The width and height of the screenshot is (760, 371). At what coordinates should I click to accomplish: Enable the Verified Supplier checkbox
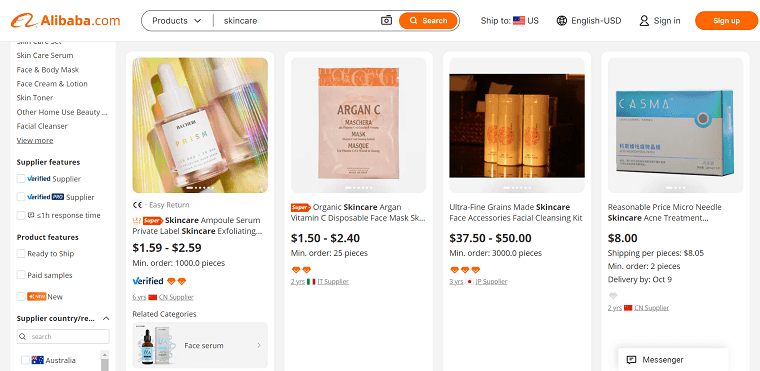pyautogui.click(x=21, y=178)
